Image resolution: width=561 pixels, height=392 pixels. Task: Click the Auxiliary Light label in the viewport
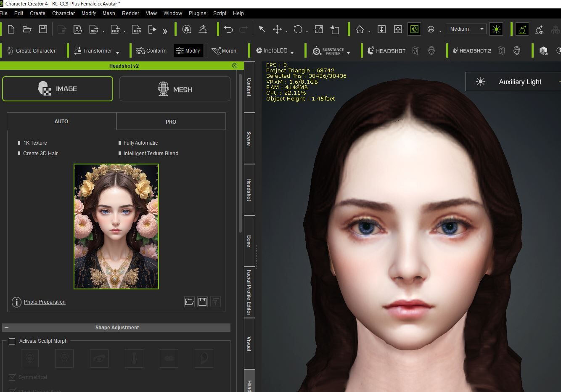point(520,82)
